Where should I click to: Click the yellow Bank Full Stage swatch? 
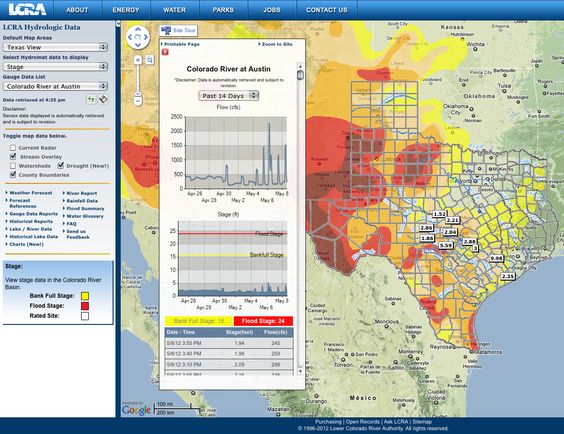[85, 296]
